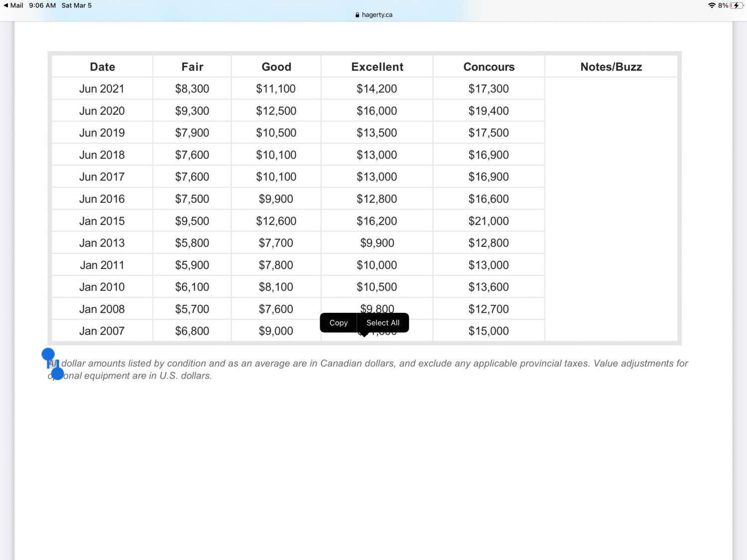Tap the upper blue selection handle

click(48, 354)
